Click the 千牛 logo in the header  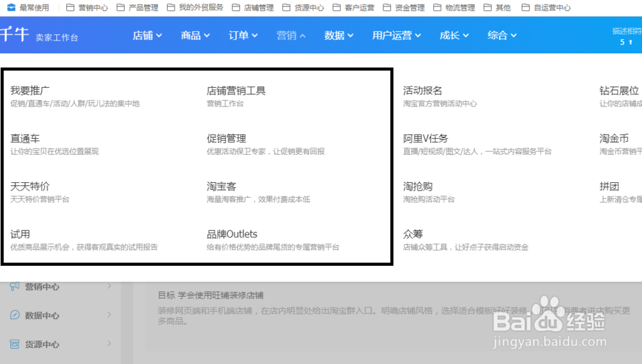click(14, 35)
